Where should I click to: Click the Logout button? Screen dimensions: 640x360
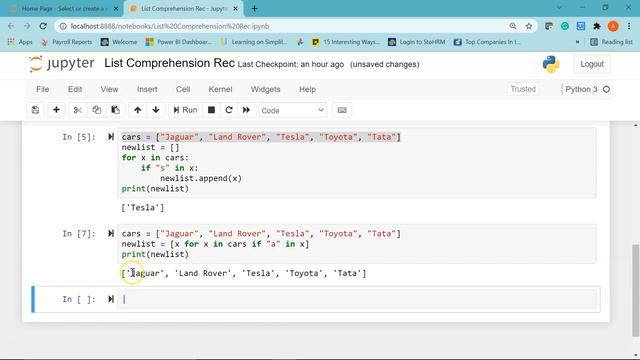[592, 64]
